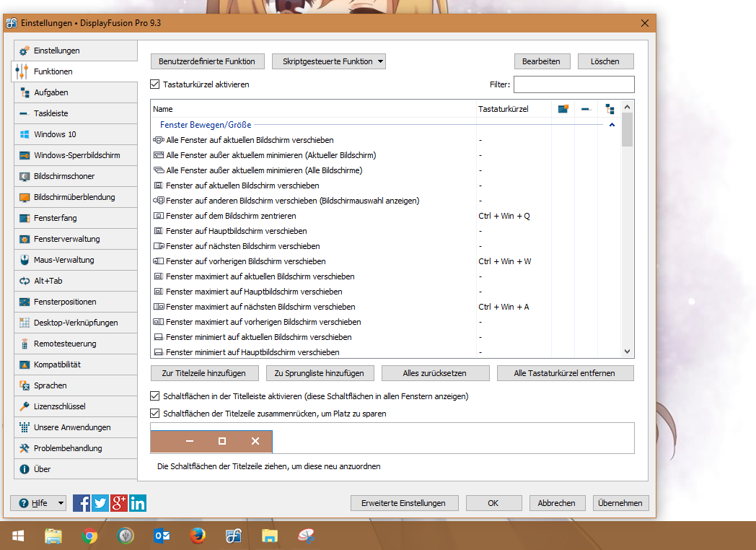Click the title bar button column header icon
The image size is (756, 550).
point(563,109)
